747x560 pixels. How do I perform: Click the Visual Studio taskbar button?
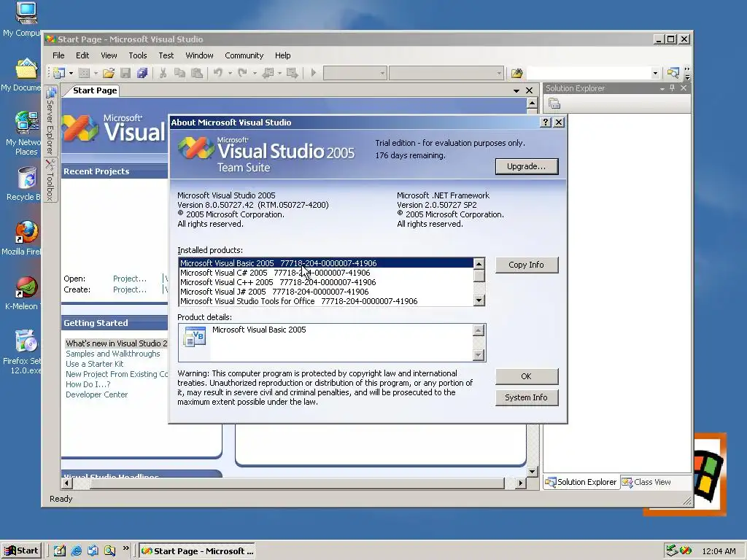tap(197, 551)
